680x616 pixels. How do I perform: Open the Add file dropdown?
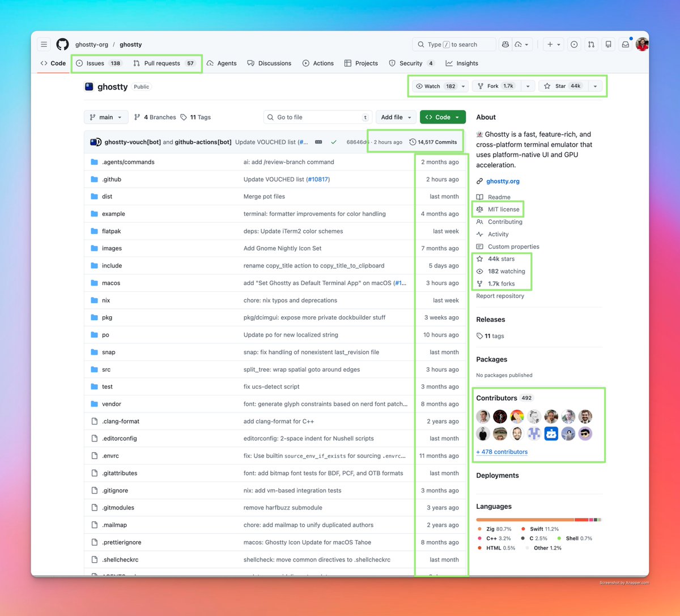396,117
